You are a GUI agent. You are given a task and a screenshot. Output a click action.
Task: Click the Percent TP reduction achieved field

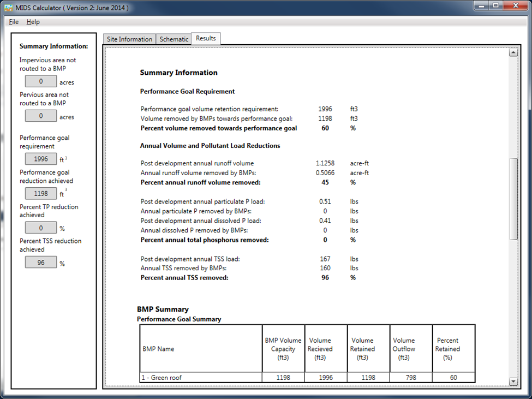(x=41, y=228)
